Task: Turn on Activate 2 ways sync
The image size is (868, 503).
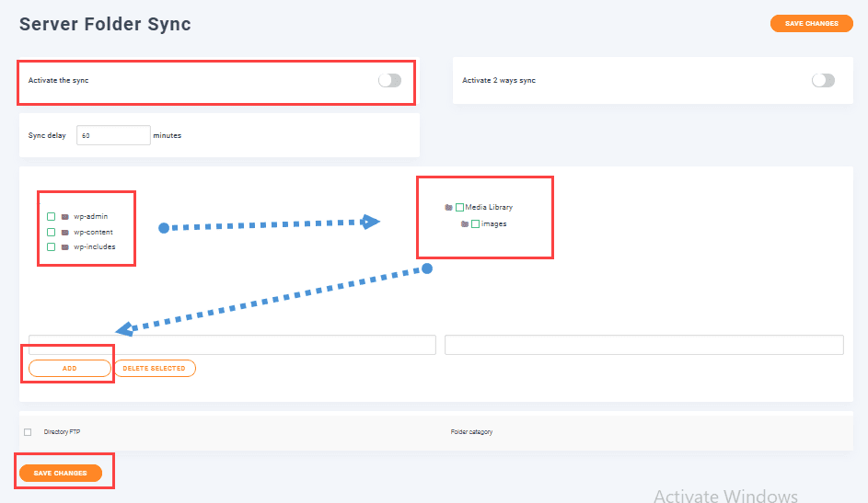Action: coord(823,81)
